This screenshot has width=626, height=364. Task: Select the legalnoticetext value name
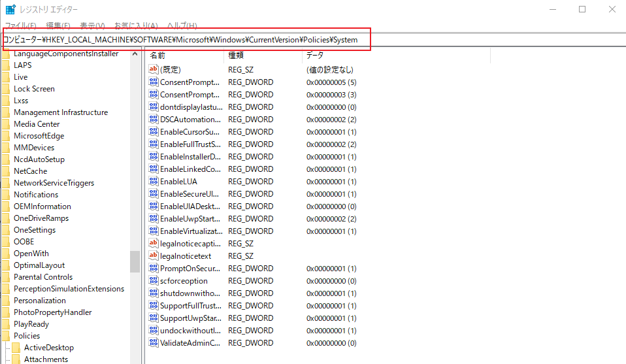[x=186, y=256]
